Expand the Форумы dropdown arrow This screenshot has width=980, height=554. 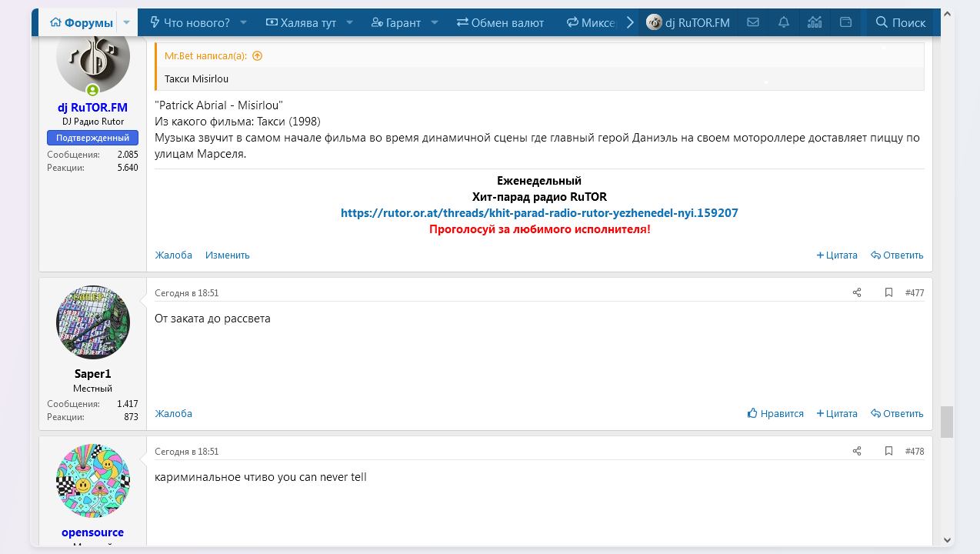[127, 22]
